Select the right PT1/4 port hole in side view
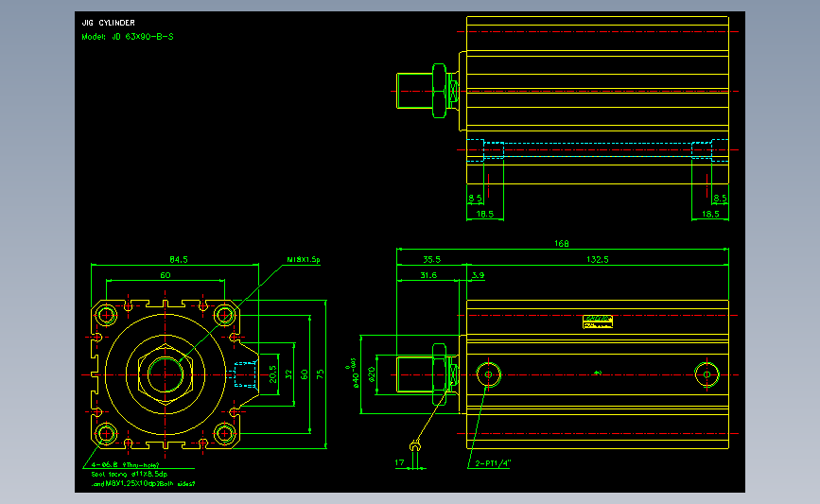This screenshot has width=820, height=504. tap(707, 374)
